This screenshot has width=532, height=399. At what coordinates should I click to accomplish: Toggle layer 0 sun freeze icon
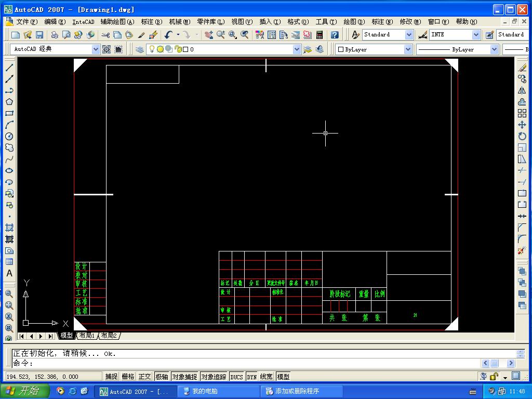160,49
